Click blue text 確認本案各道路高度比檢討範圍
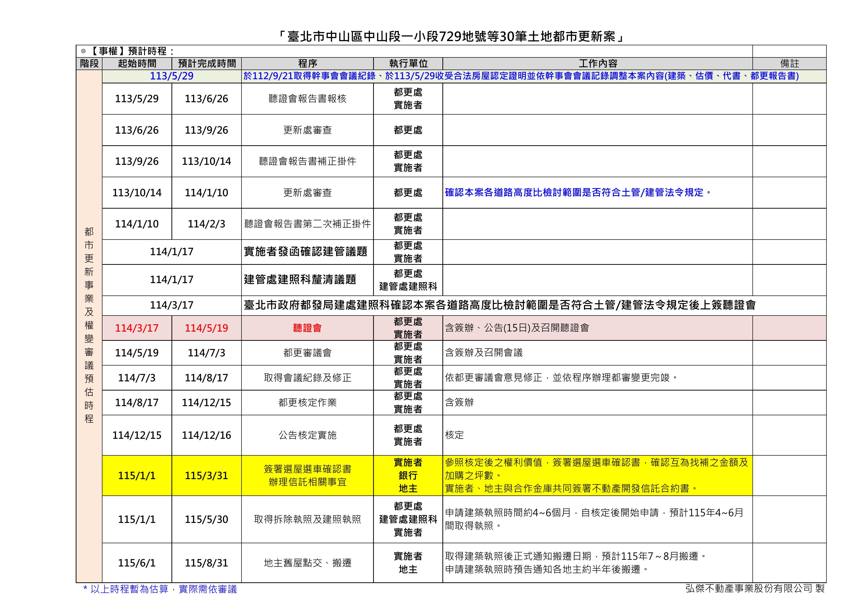 click(578, 193)
